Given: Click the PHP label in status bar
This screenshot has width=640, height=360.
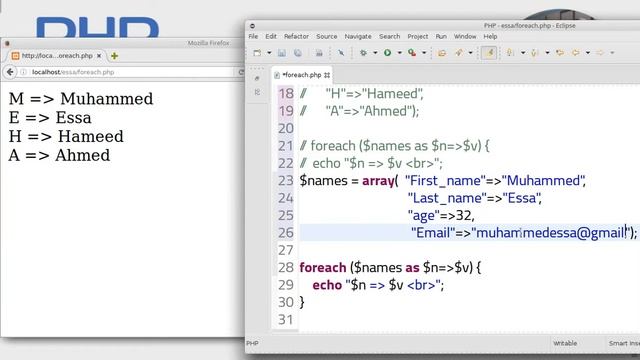Looking at the screenshot, I should (x=252, y=343).
